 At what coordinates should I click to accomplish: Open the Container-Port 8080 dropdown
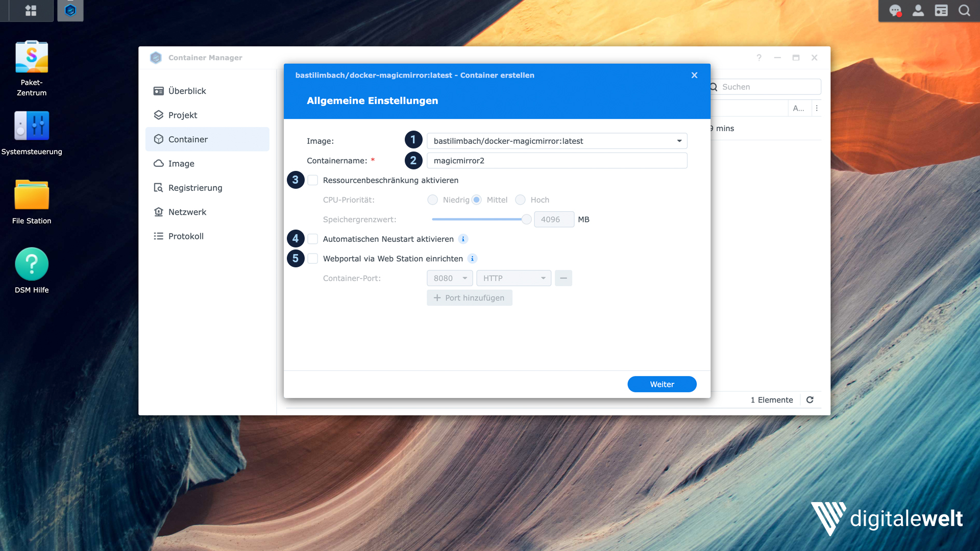point(449,278)
